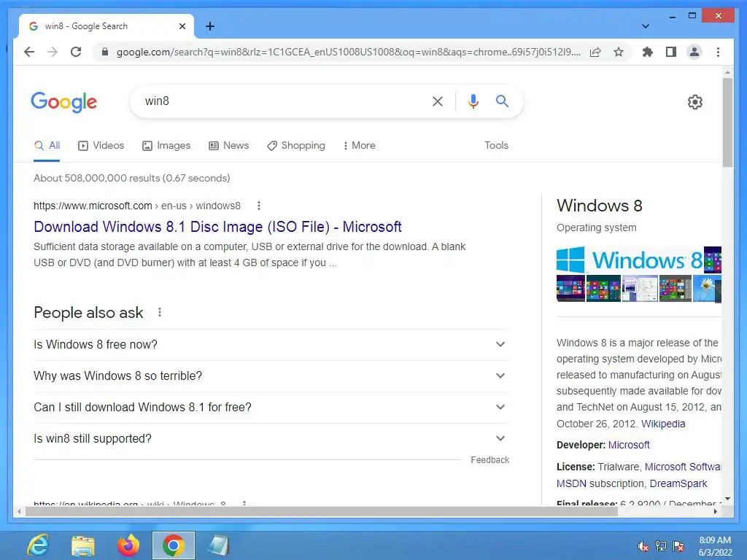
Task: Open a new browser tab
Action: point(210,26)
